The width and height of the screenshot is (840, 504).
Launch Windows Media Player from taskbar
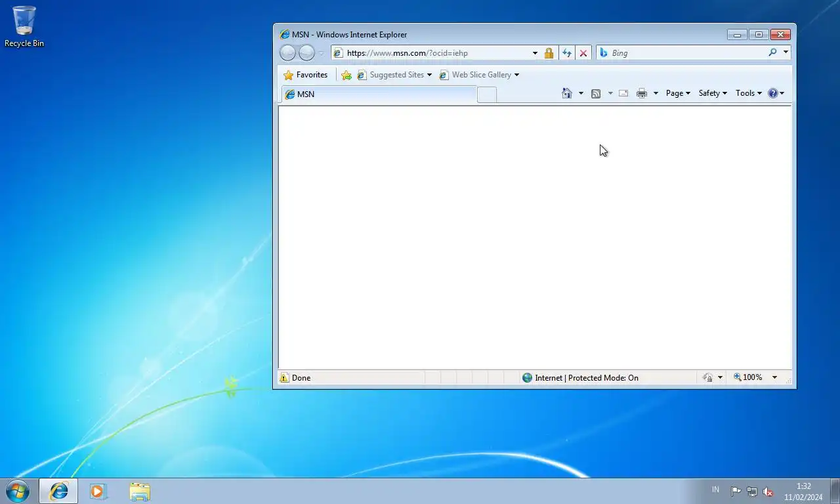[x=98, y=491]
